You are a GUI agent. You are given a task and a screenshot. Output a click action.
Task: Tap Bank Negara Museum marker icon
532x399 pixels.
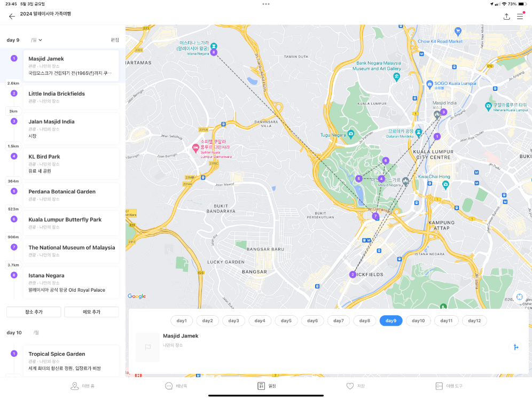point(396,77)
